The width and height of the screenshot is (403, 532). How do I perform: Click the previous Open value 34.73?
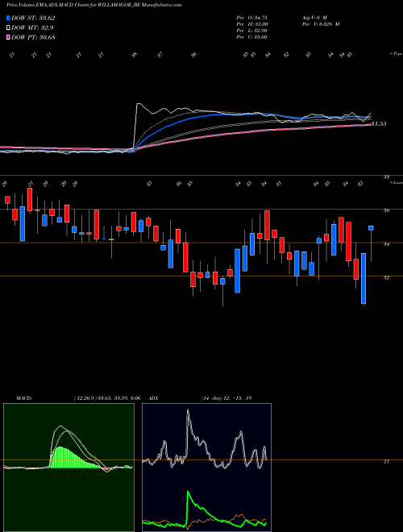(260, 17)
